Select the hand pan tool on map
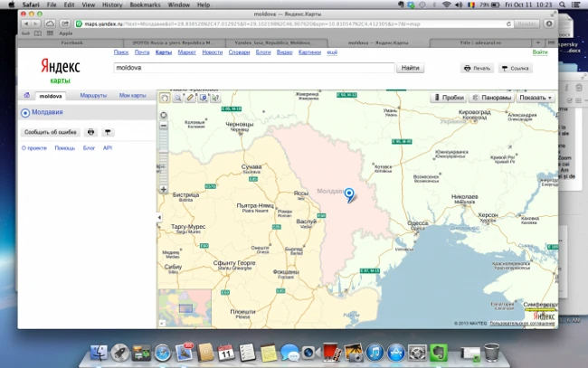 [165, 98]
